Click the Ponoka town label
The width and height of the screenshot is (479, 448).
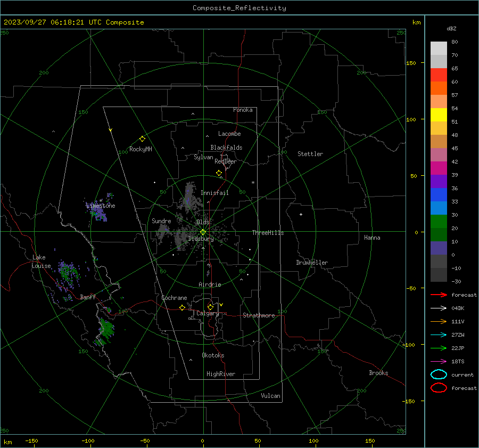tap(243, 110)
